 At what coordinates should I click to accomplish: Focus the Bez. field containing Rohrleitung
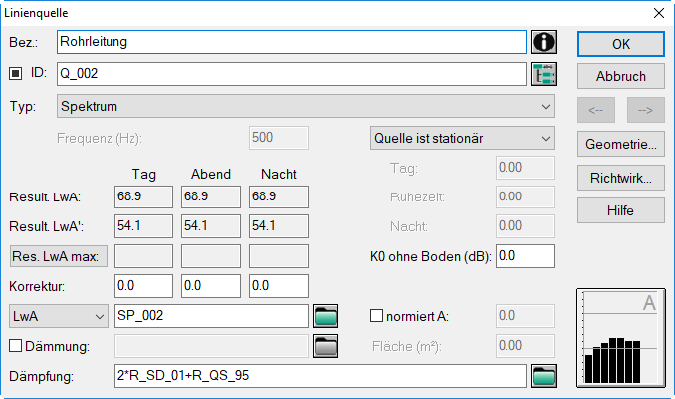tap(291, 42)
